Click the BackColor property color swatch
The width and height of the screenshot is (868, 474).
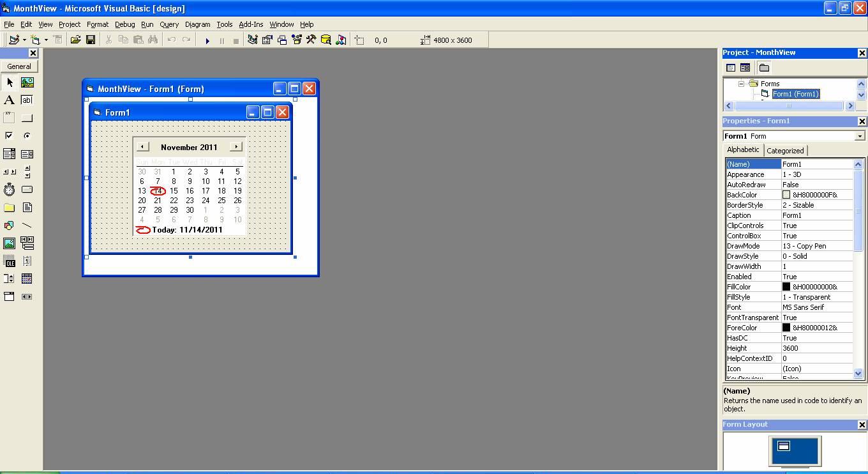pos(786,195)
